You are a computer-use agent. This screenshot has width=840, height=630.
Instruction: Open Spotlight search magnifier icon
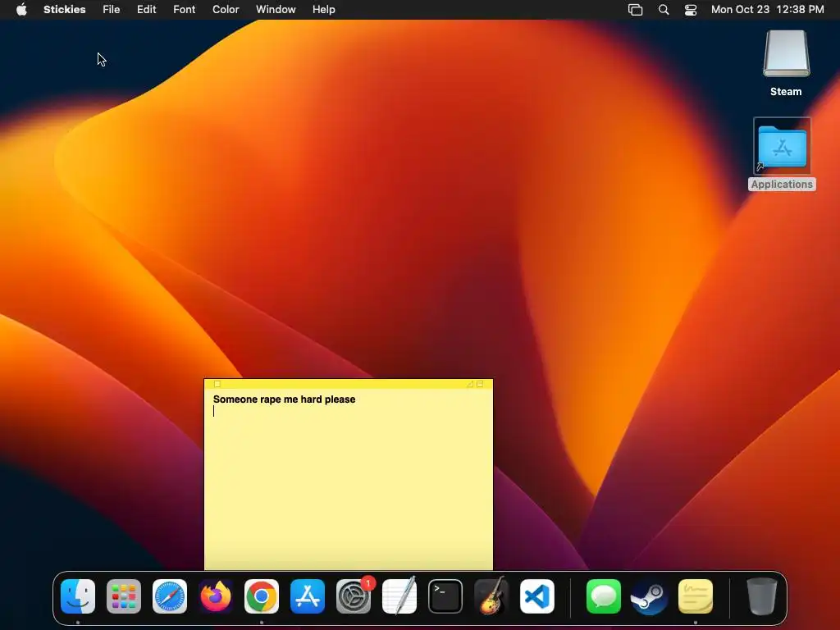[663, 10]
